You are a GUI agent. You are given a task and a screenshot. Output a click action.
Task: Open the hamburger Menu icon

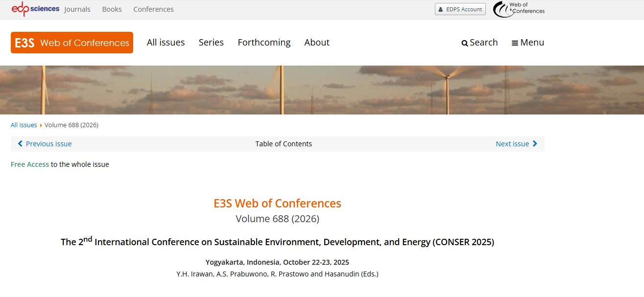point(515,43)
